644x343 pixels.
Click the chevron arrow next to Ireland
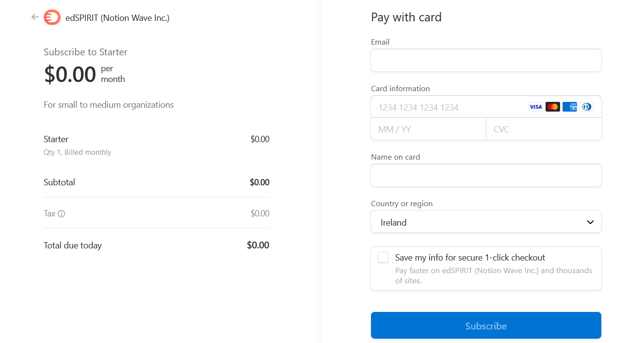pyautogui.click(x=590, y=222)
